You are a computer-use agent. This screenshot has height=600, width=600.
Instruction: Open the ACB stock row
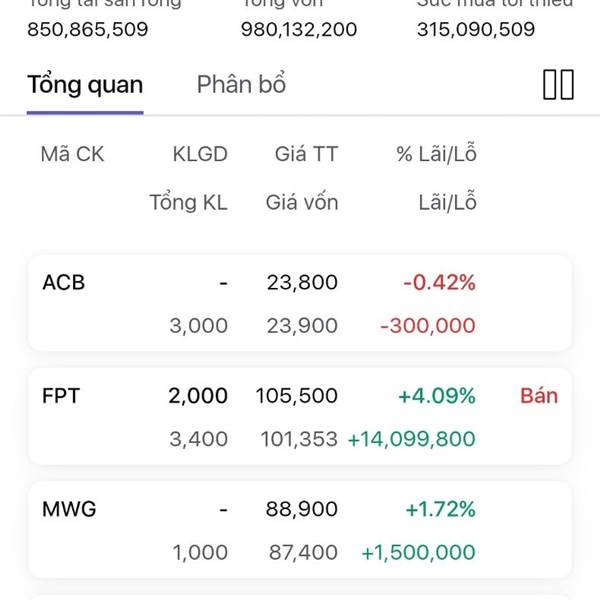[x=64, y=283]
